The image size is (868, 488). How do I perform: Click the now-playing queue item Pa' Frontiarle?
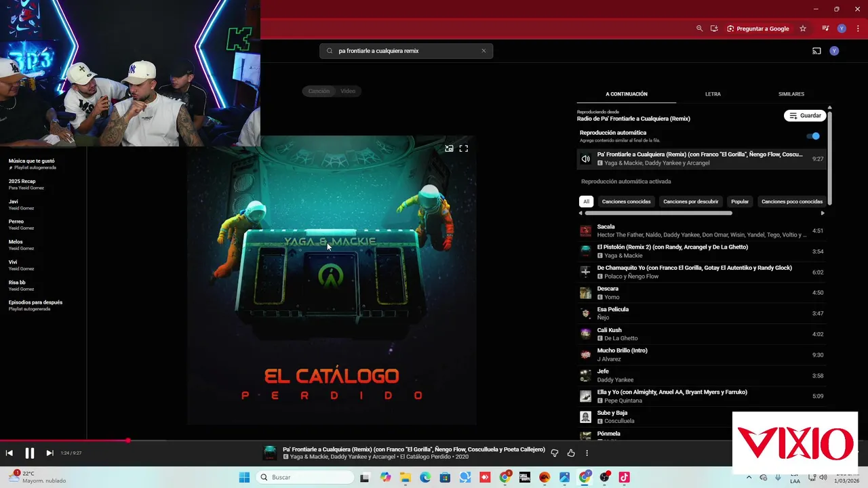[x=702, y=159]
